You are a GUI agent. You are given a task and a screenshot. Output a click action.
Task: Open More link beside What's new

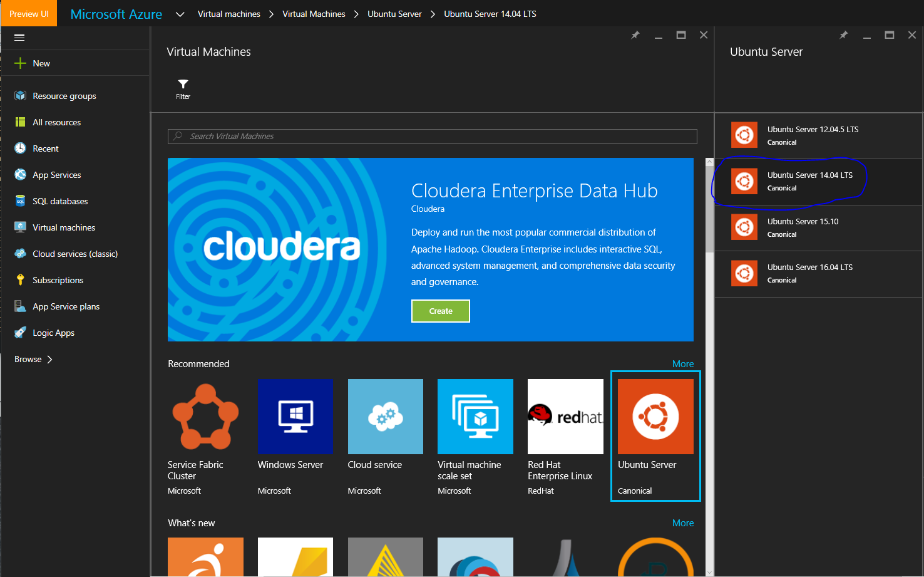click(x=683, y=522)
